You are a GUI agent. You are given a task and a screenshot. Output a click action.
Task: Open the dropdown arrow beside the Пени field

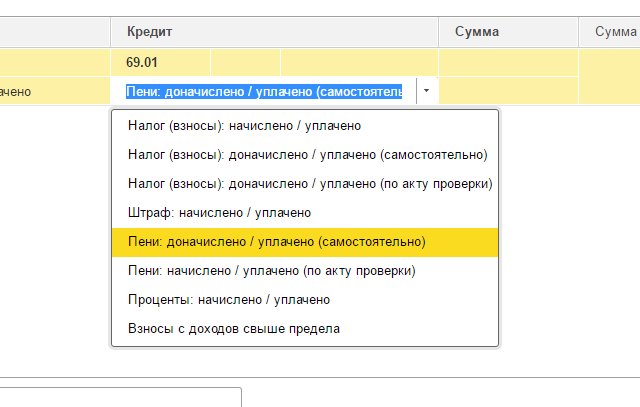coord(426,91)
